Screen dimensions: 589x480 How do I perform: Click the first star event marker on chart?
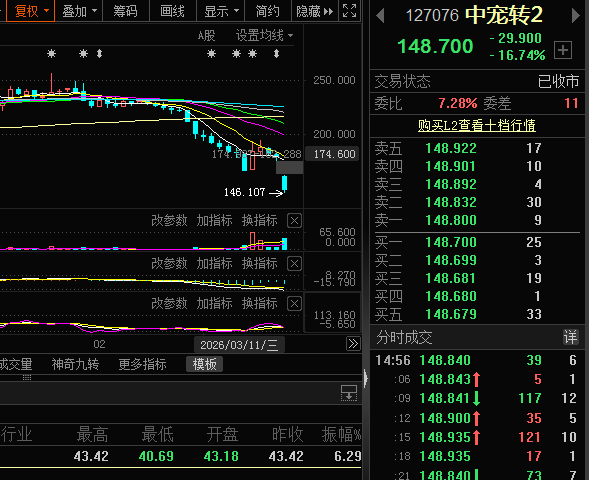(51, 54)
